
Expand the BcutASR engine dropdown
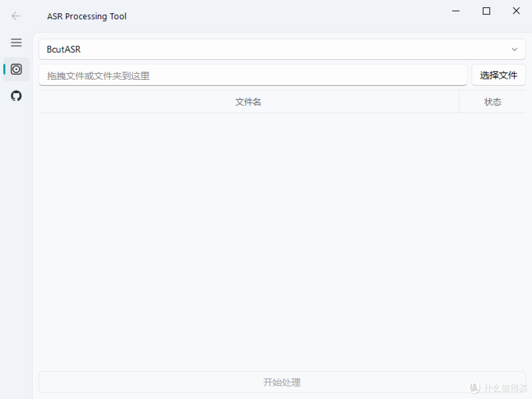pos(282,50)
